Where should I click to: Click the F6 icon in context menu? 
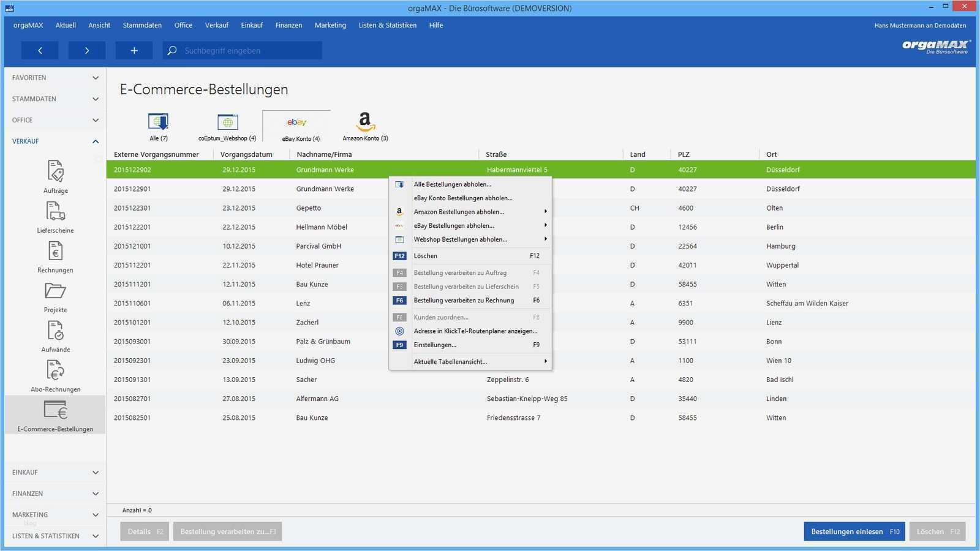click(x=399, y=301)
